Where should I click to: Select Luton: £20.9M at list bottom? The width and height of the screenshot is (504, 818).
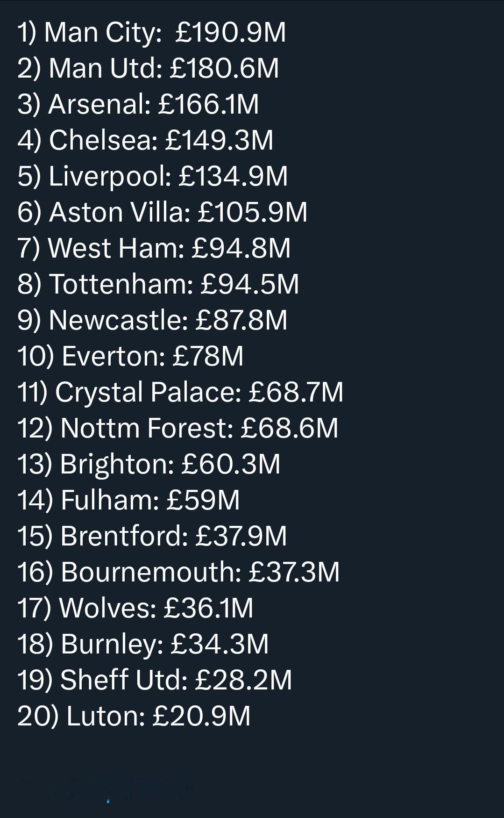134,717
